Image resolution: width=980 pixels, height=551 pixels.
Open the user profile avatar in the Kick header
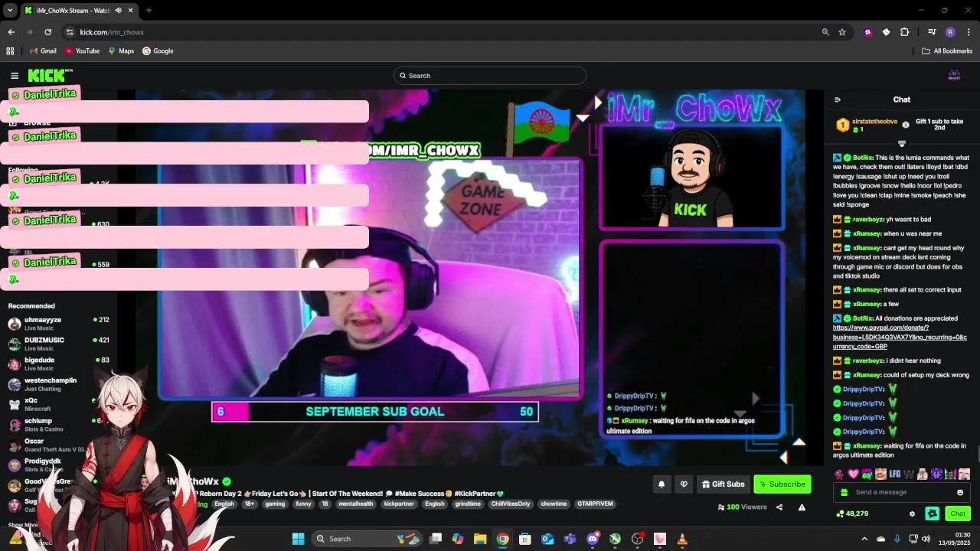point(954,75)
